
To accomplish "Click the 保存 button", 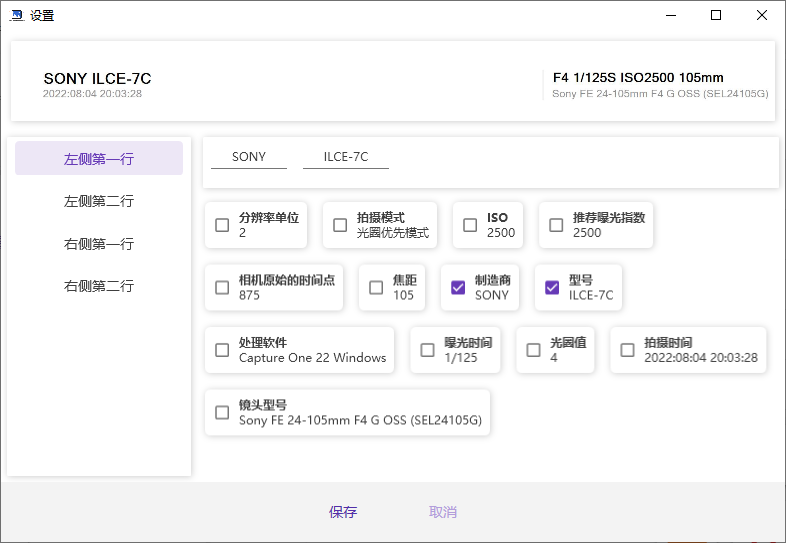I will 343,512.
